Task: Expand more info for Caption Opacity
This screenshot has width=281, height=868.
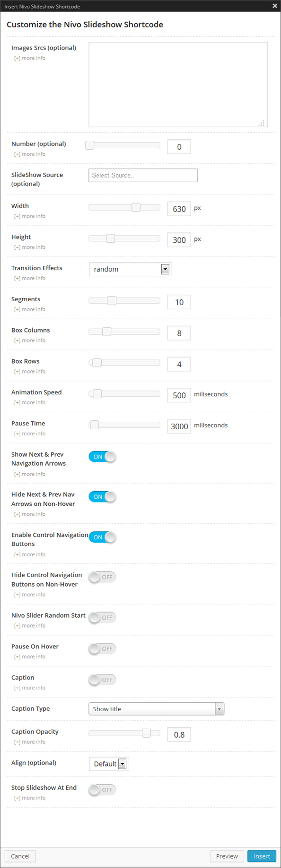Action: point(29,742)
